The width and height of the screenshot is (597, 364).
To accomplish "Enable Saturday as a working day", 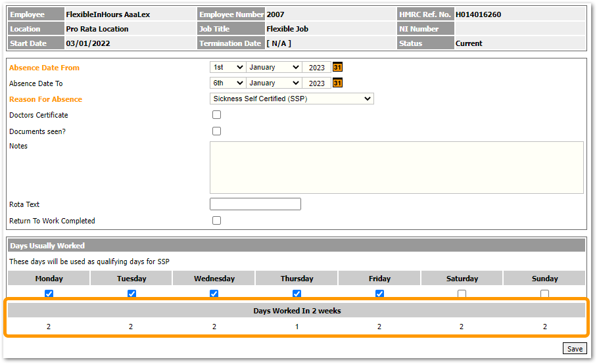I will pyautogui.click(x=462, y=294).
